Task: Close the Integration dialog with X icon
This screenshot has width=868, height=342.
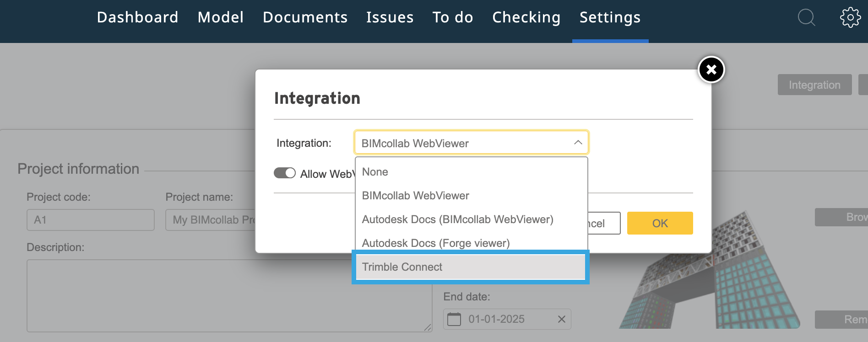Action: 711,69
